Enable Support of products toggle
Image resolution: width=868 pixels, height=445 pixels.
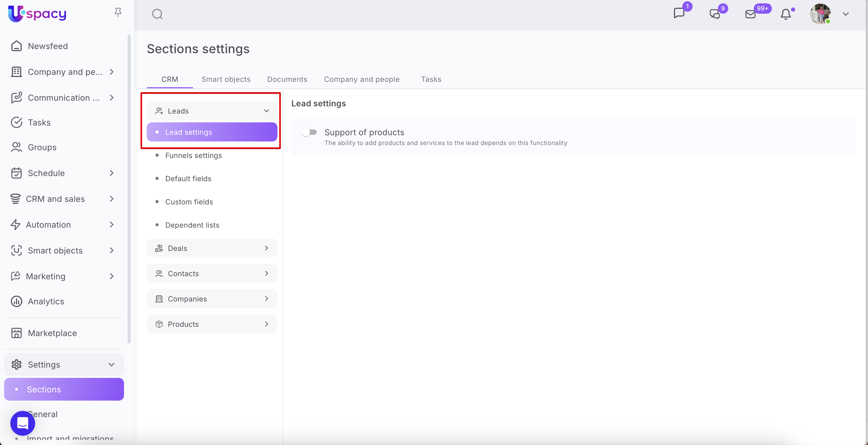pyautogui.click(x=309, y=132)
